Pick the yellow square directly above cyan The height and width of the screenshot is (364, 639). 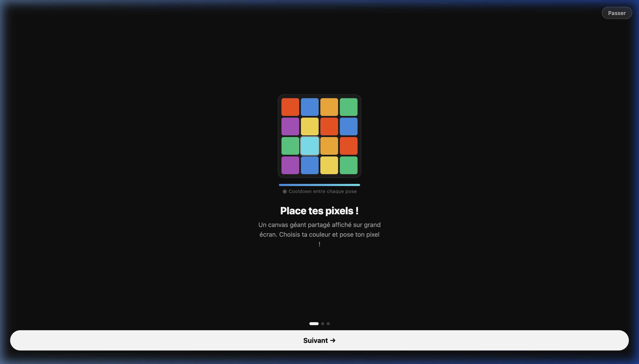point(310,126)
